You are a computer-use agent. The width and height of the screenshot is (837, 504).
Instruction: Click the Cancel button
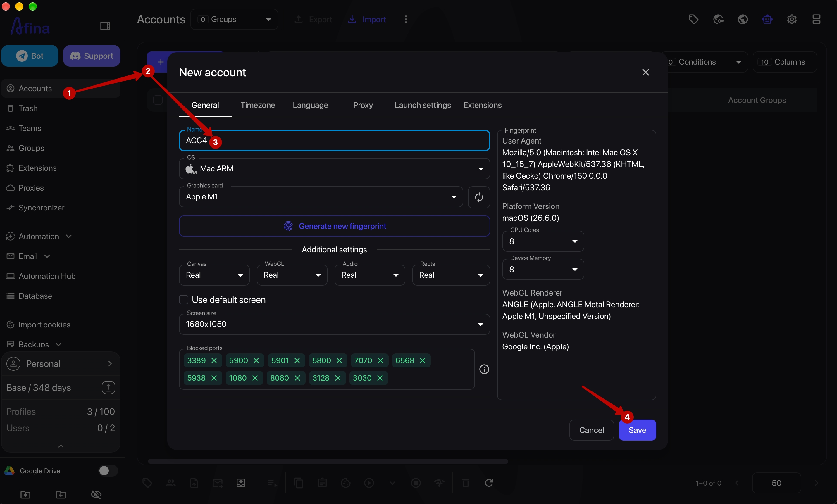tap(591, 430)
